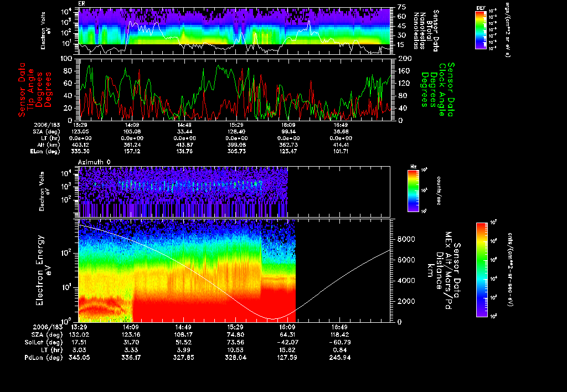The image size is (567, 392).
Task: Click the ELon value 101.71
Action: coord(340,151)
